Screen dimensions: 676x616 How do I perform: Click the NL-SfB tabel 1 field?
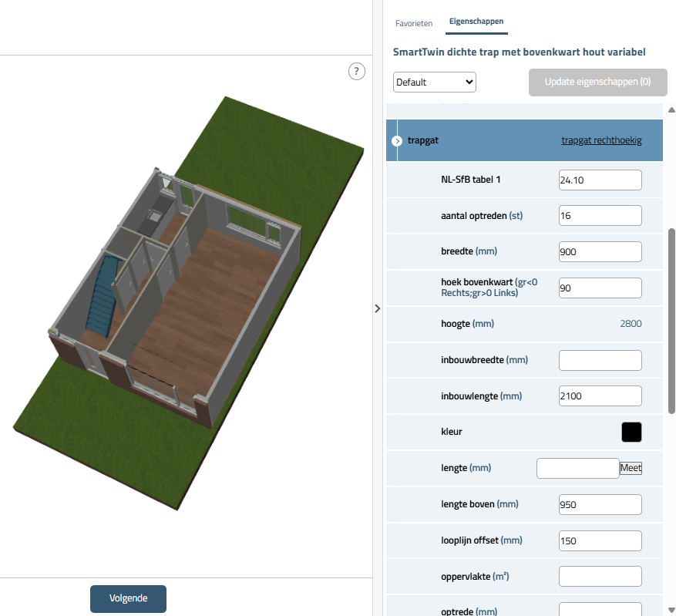[x=600, y=180]
